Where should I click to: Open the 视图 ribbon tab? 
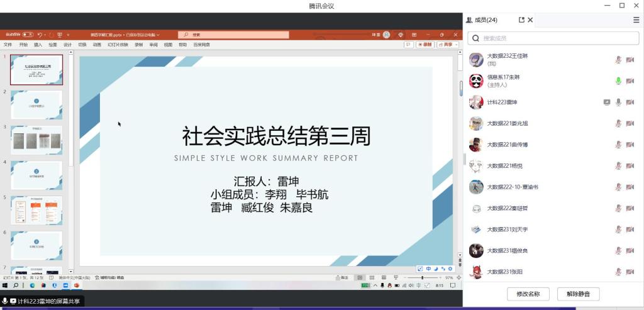point(168,45)
